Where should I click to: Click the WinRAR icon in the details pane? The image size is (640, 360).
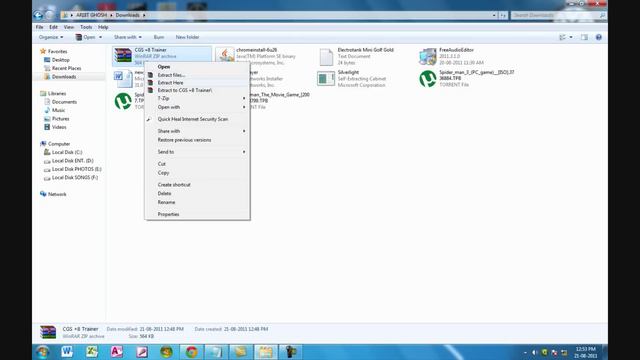point(48,332)
